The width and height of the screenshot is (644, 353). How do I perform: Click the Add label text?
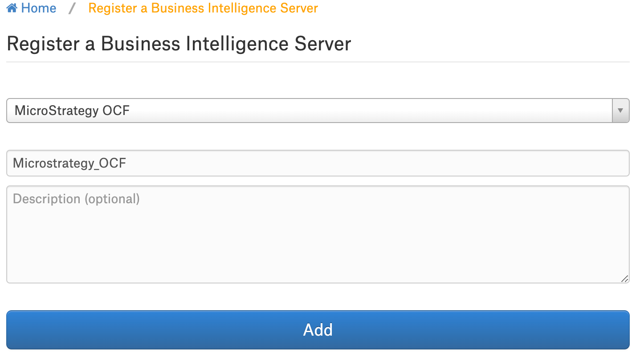[x=318, y=330]
